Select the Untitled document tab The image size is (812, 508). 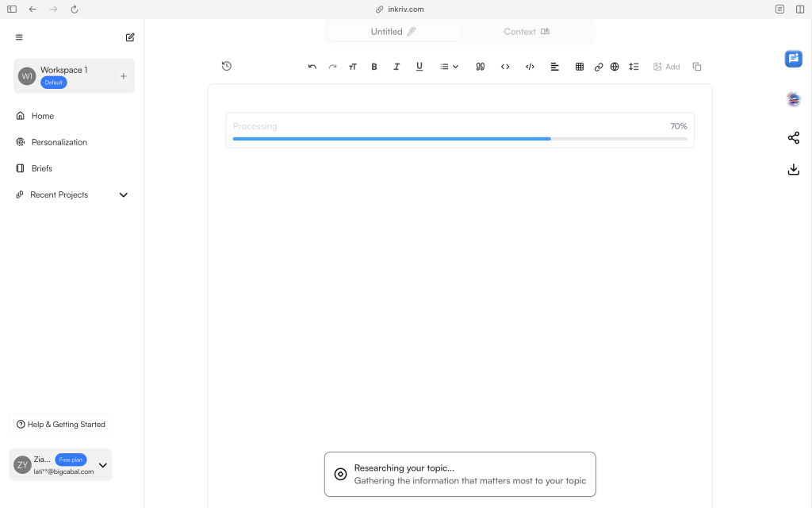pos(393,32)
